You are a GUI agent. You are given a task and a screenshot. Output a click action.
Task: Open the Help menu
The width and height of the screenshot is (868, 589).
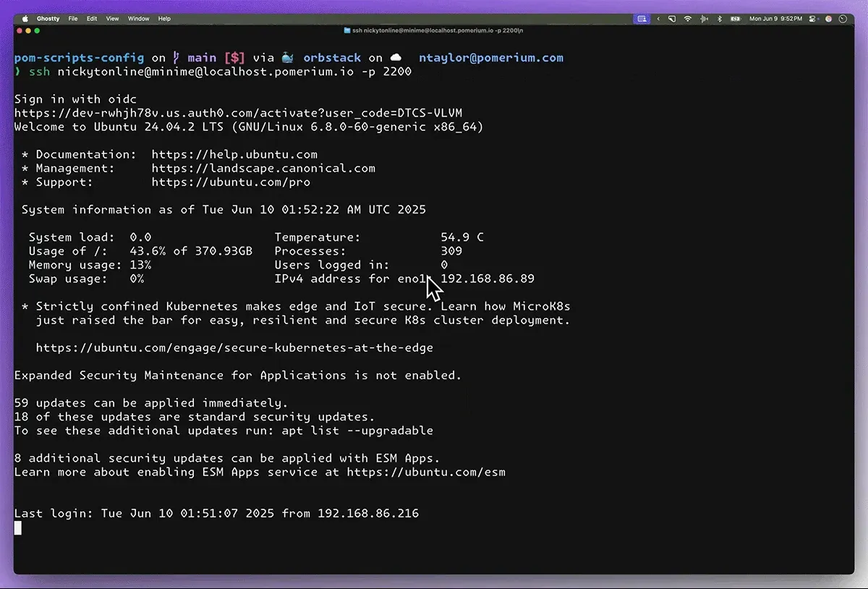pos(164,19)
